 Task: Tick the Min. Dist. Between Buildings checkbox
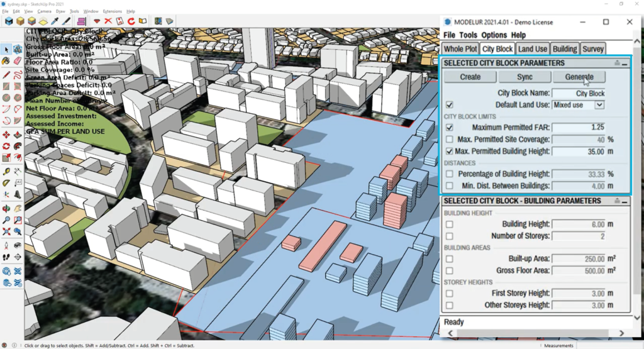point(449,186)
